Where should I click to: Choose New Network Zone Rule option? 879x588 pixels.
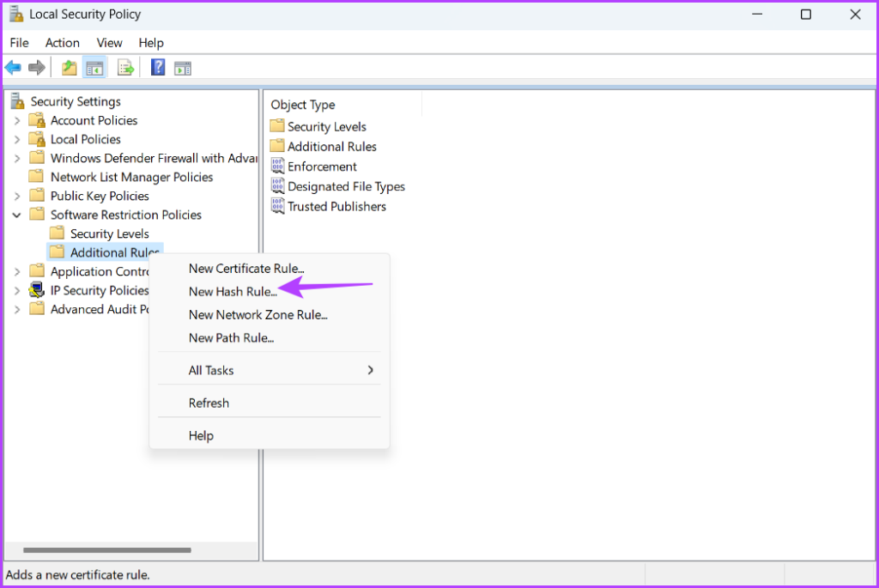269,314
